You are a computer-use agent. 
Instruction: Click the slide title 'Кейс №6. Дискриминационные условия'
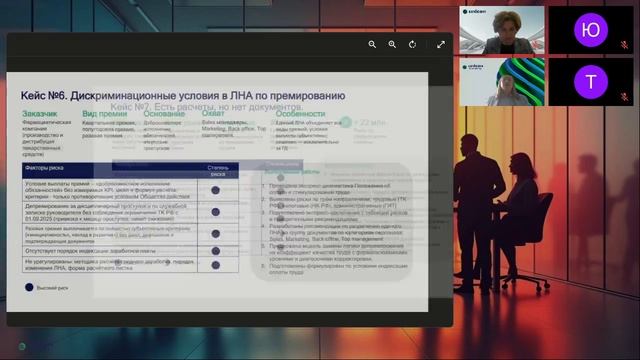pyautogui.click(x=183, y=96)
